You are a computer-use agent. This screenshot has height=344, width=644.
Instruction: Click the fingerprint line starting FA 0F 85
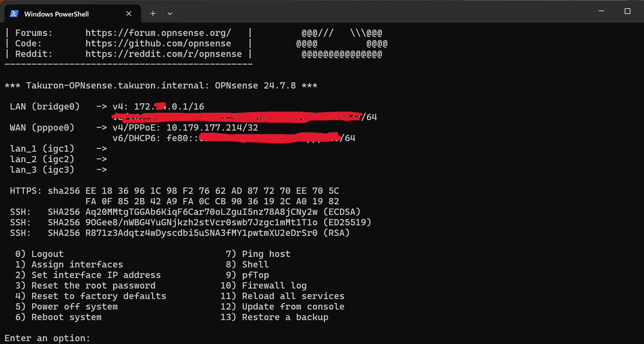[x=212, y=201]
